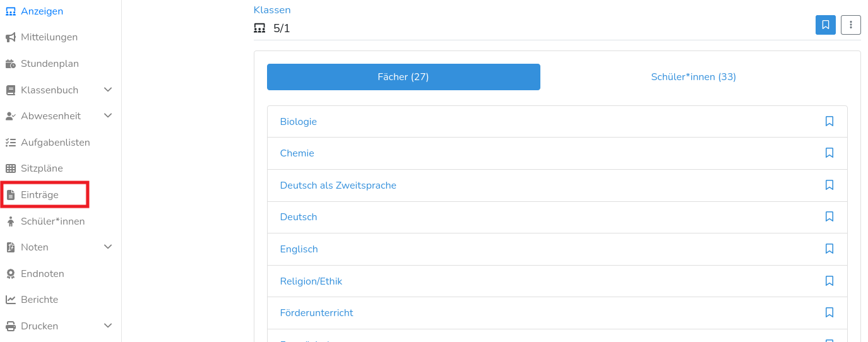Bookmark Deutsch als Zweitsprache
Image resolution: width=868 pixels, height=342 pixels.
click(829, 185)
